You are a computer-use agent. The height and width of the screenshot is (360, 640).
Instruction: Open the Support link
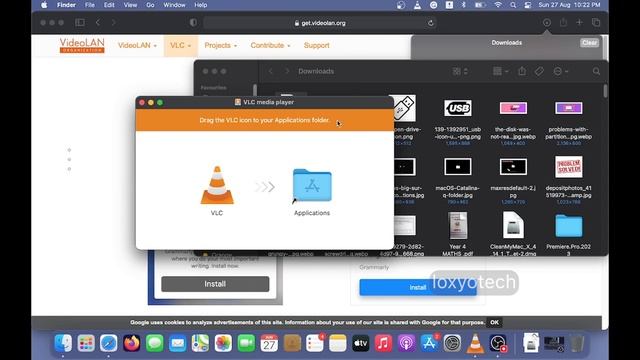(316, 45)
